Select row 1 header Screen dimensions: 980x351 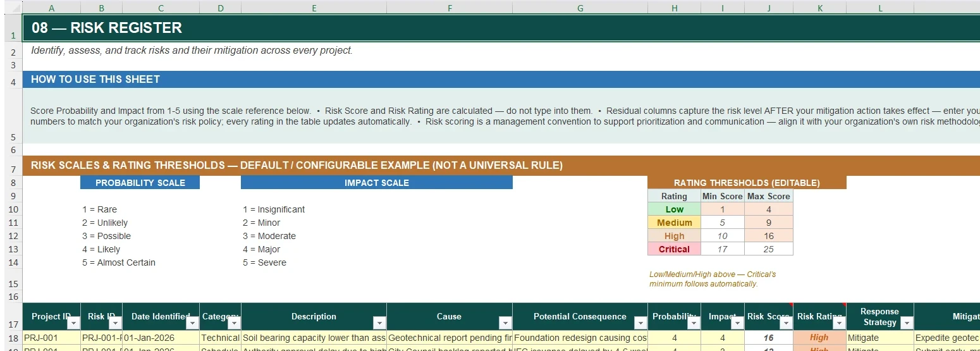click(x=13, y=29)
